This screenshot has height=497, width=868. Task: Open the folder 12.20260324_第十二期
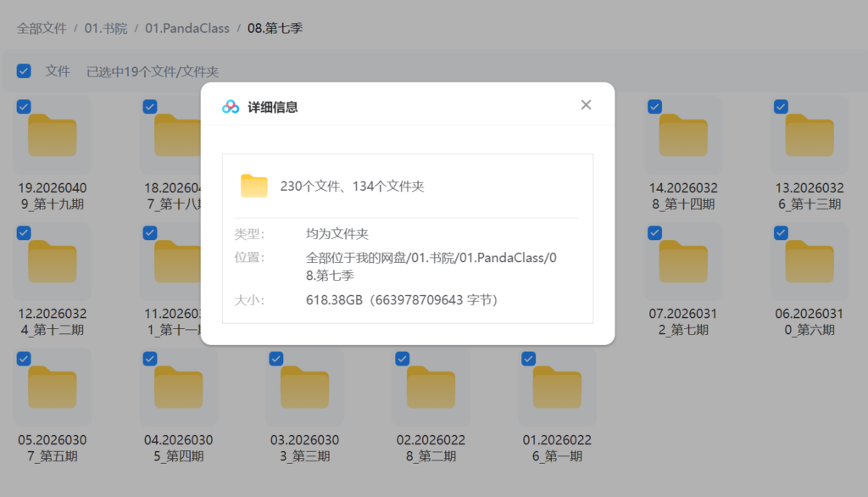pos(52,261)
